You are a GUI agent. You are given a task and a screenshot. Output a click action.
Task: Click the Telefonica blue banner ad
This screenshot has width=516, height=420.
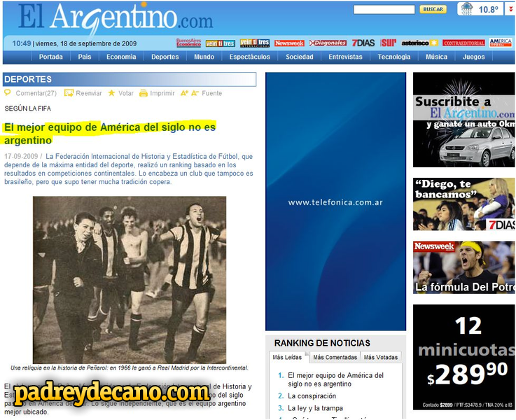click(x=335, y=202)
